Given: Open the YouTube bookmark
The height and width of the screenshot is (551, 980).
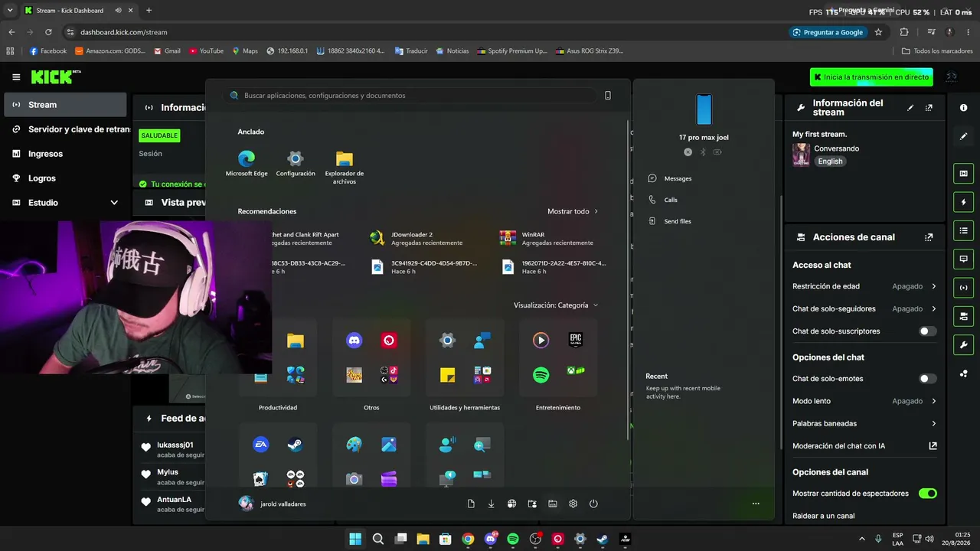Looking at the screenshot, I should pyautogui.click(x=206, y=51).
